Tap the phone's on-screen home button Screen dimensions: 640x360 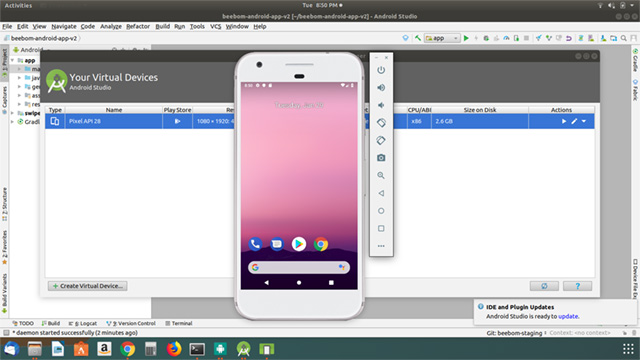coord(299,282)
